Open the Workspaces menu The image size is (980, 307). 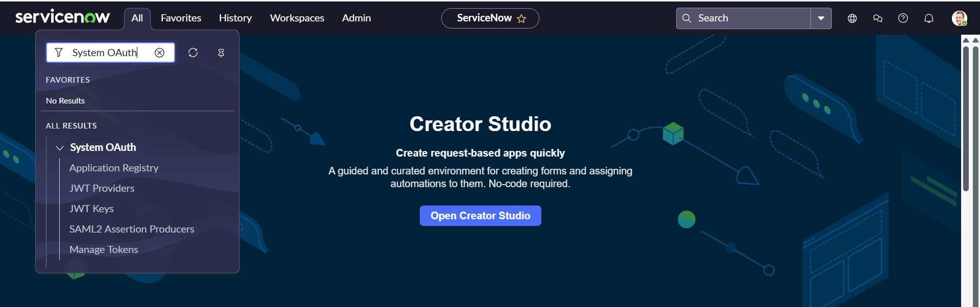[297, 18]
